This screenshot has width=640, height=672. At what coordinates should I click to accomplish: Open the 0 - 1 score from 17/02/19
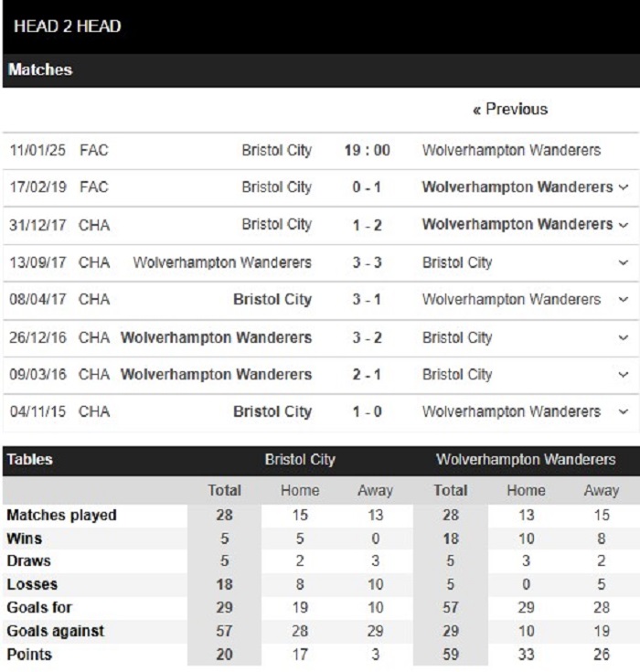point(367,187)
